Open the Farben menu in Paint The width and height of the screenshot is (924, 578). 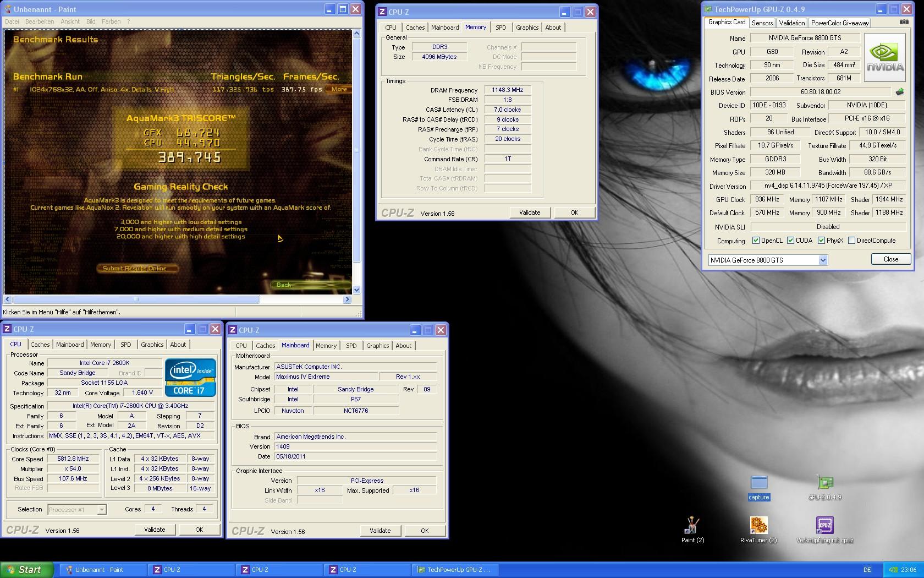point(111,21)
